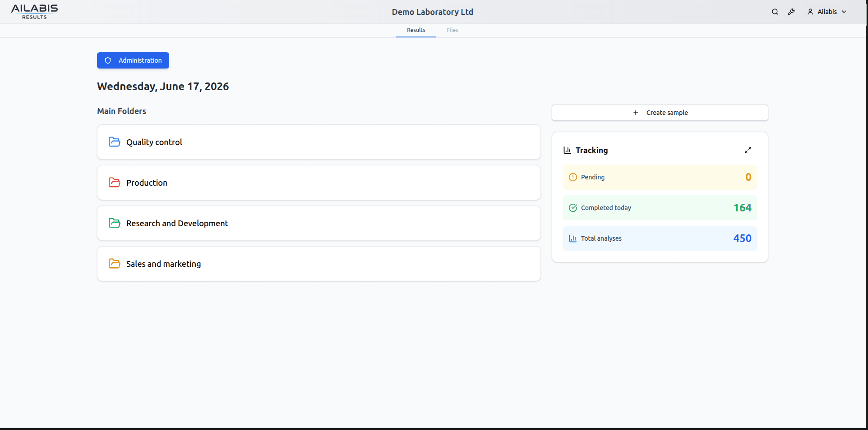Open the Quality control folder

point(319,142)
